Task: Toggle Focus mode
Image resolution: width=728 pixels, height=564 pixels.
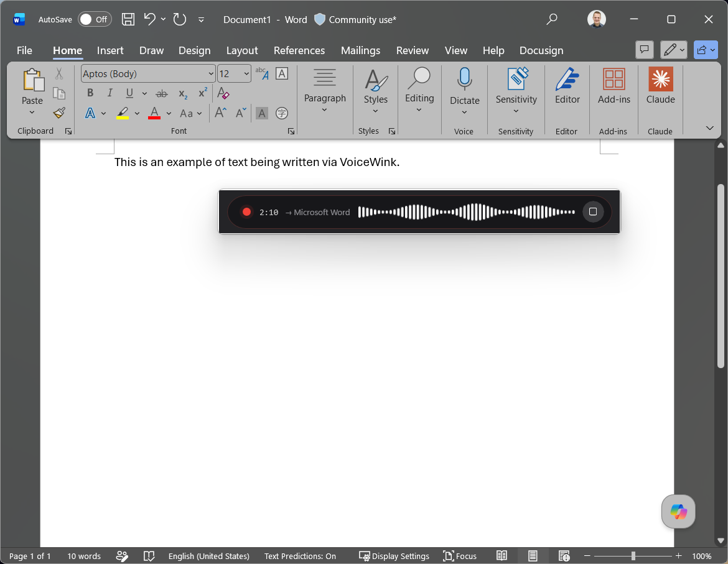Action: click(460, 556)
